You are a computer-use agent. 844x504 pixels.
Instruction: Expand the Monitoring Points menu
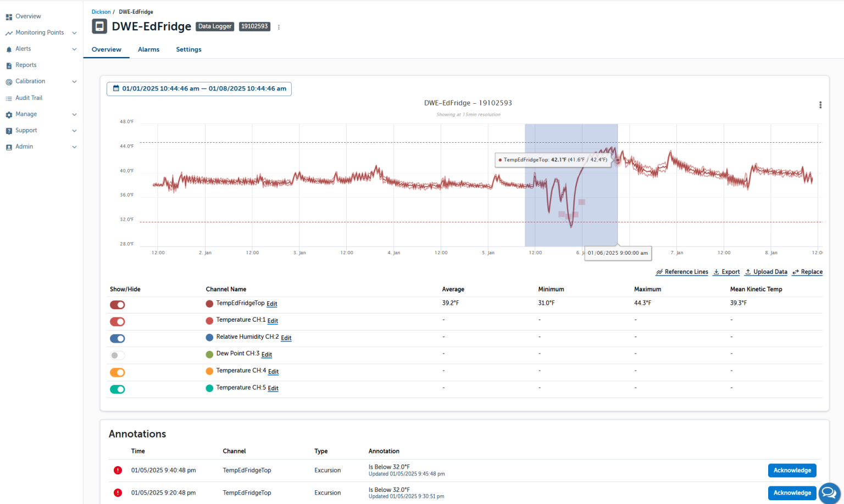tap(74, 33)
